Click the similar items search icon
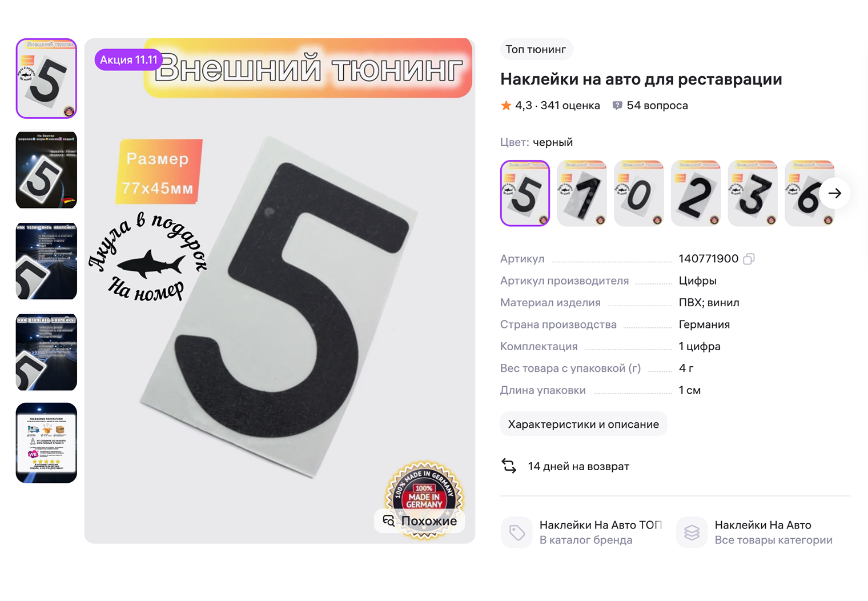Viewport: 868px width, 601px height. pyautogui.click(x=389, y=520)
